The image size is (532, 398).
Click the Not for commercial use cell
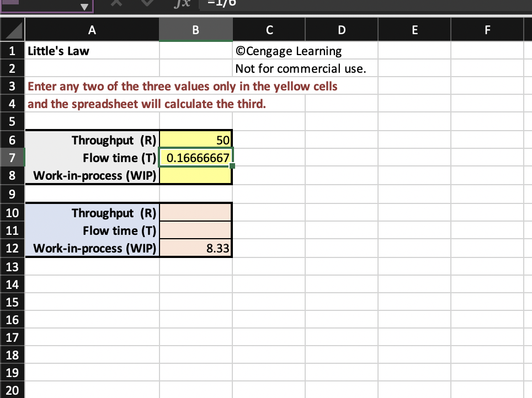[269, 68]
